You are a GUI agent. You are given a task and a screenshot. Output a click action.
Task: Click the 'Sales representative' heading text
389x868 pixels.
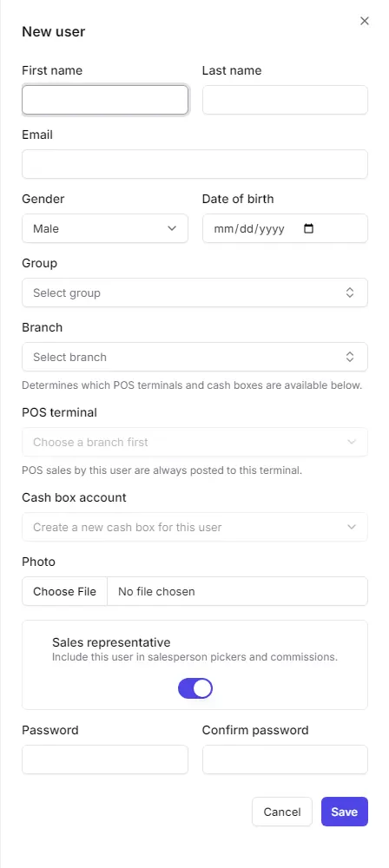[111, 642]
